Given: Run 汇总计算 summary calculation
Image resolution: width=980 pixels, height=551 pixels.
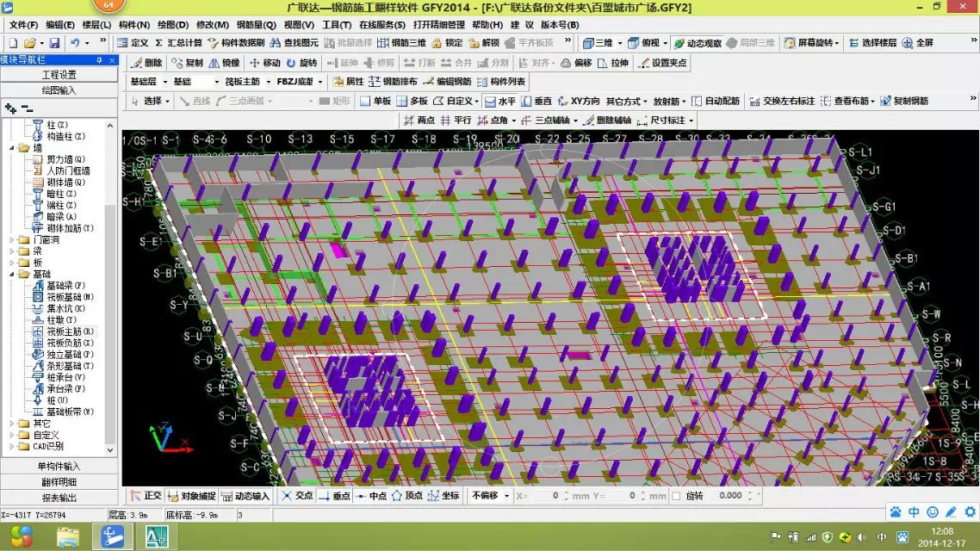Looking at the screenshot, I should 178,43.
